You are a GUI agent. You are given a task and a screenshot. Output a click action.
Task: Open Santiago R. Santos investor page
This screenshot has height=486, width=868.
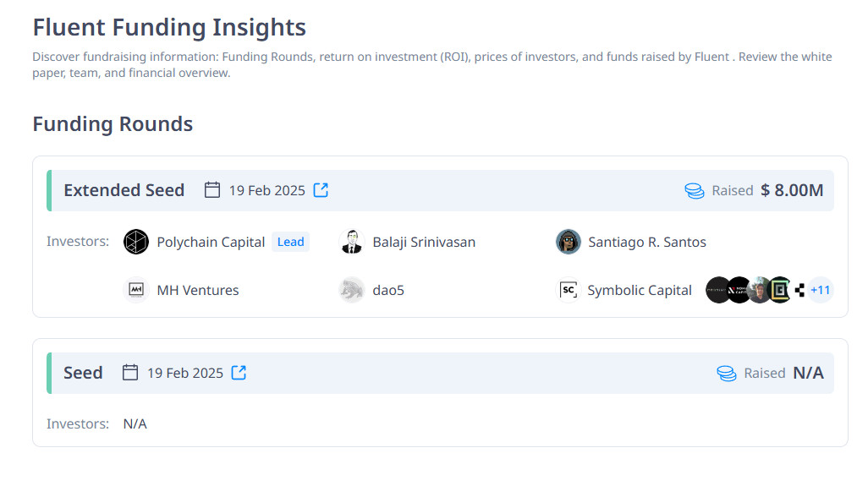pyautogui.click(x=646, y=243)
